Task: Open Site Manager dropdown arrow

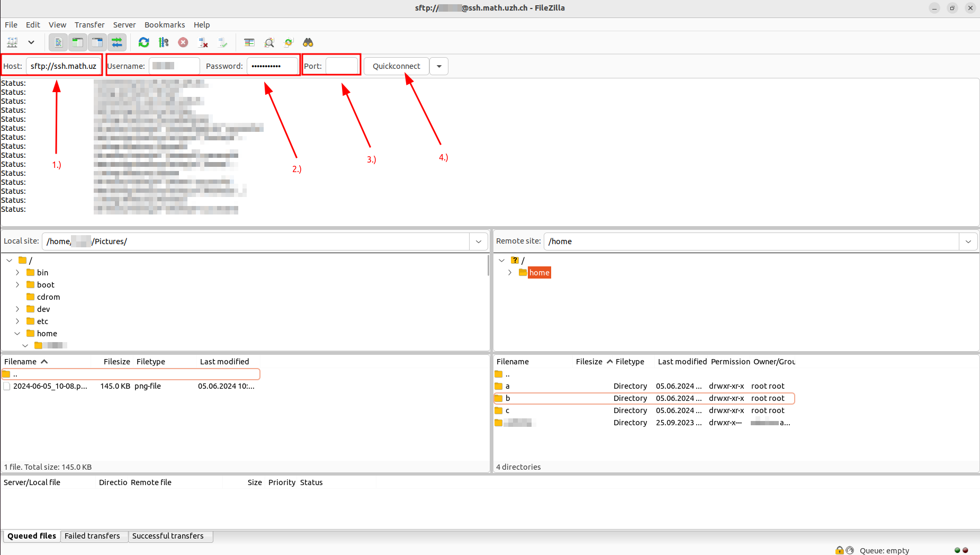Action: click(x=31, y=42)
